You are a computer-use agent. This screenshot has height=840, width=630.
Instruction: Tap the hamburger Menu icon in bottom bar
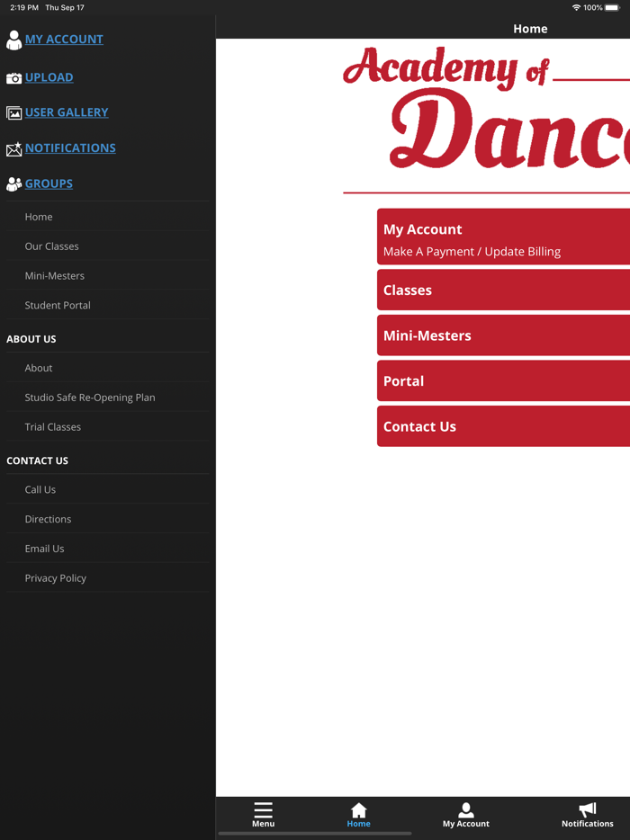264,809
